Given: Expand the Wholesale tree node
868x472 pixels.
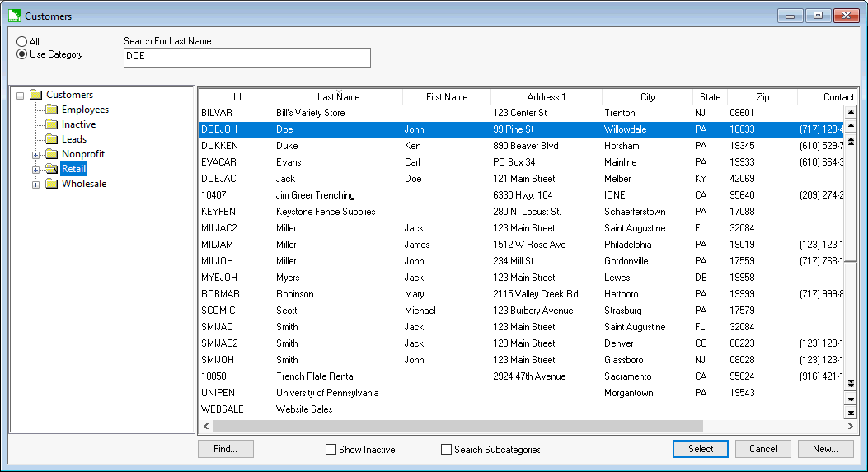Looking at the screenshot, I should click(36, 185).
